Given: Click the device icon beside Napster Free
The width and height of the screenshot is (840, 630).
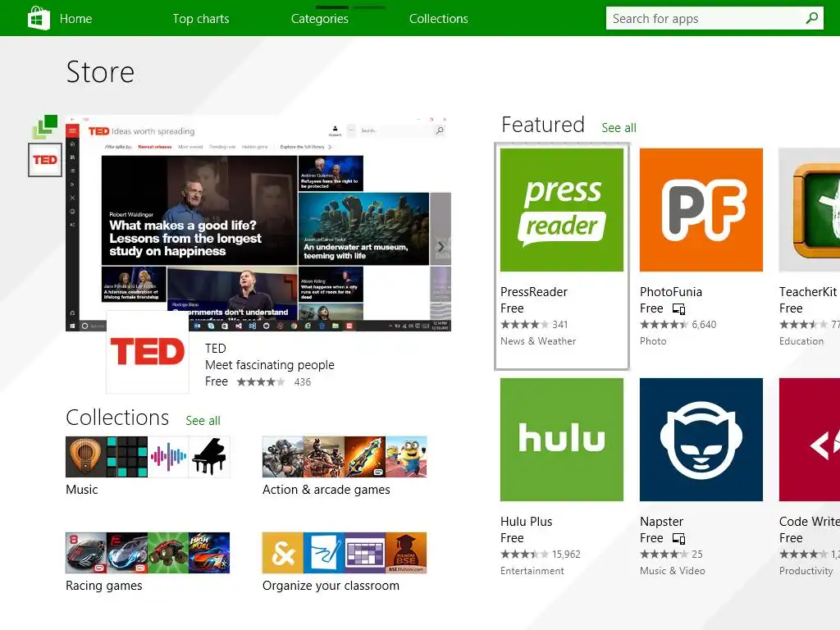Looking at the screenshot, I should (x=678, y=539).
